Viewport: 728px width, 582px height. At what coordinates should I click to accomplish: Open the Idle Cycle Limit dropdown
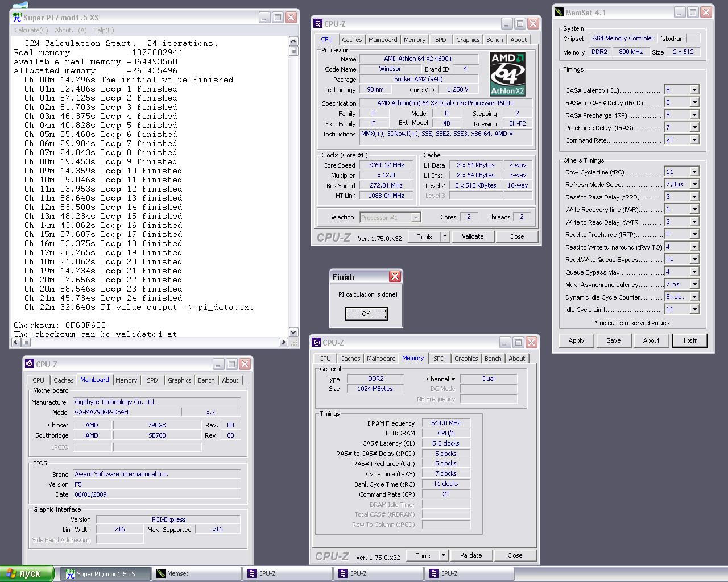[694, 309]
